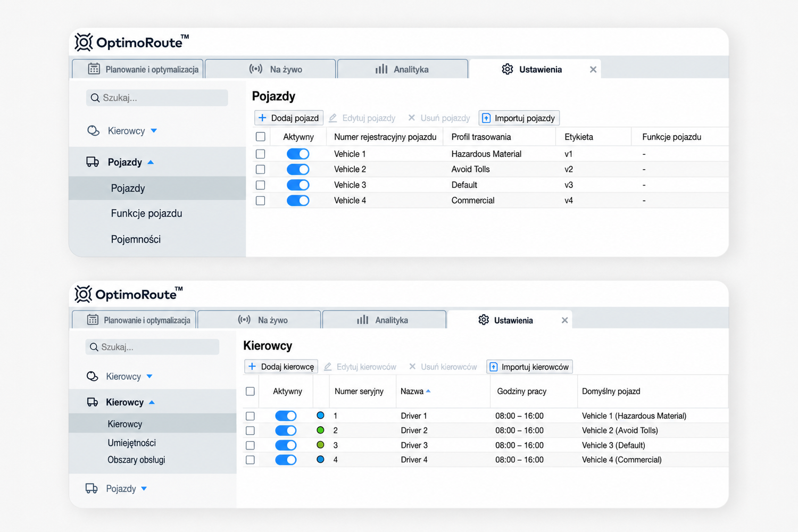Click truck icon beside Pojazdy in bottom sidebar
This screenshot has height=532, width=798.
(92, 488)
